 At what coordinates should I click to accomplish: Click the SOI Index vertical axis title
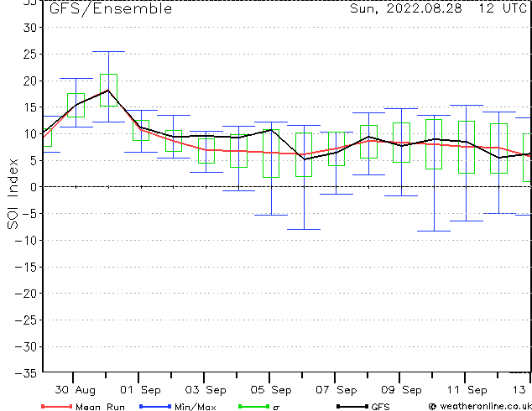point(13,194)
